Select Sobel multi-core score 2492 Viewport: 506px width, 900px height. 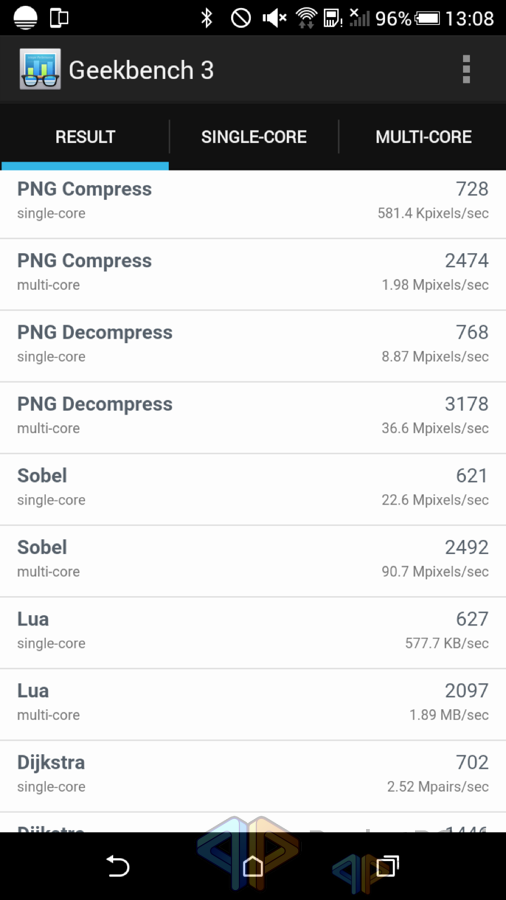click(x=466, y=548)
